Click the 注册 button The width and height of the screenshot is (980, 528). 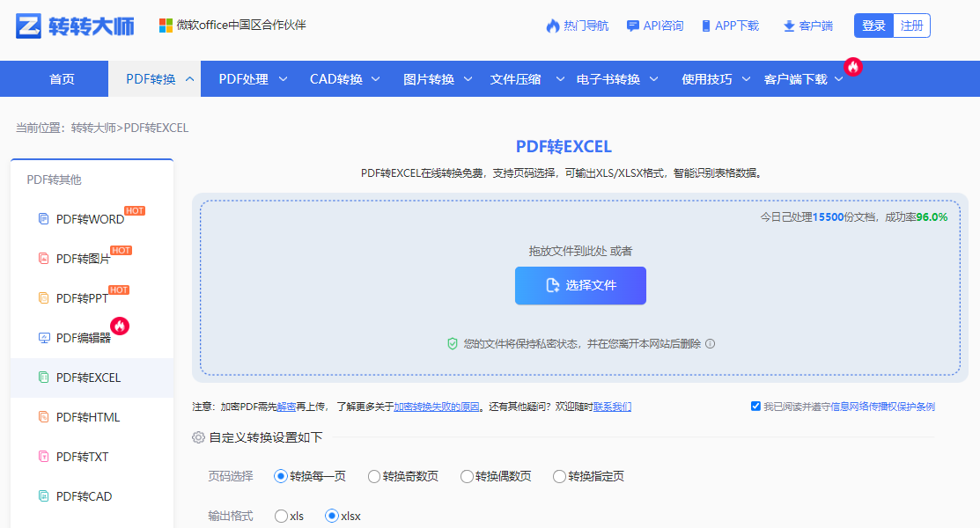coord(912,26)
